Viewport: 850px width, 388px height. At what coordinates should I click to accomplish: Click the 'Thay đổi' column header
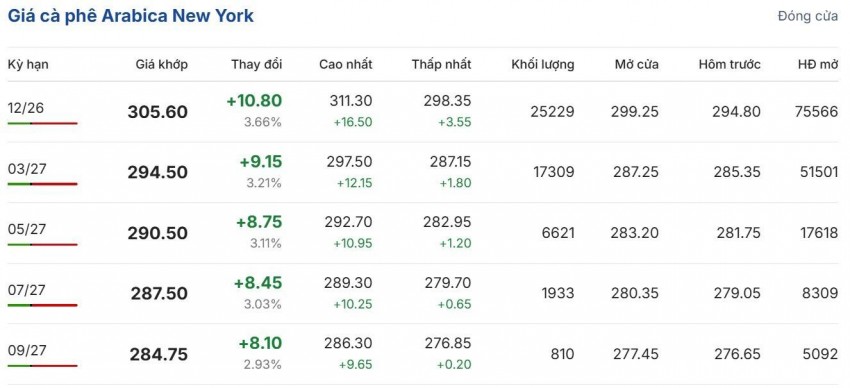click(x=257, y=64)
